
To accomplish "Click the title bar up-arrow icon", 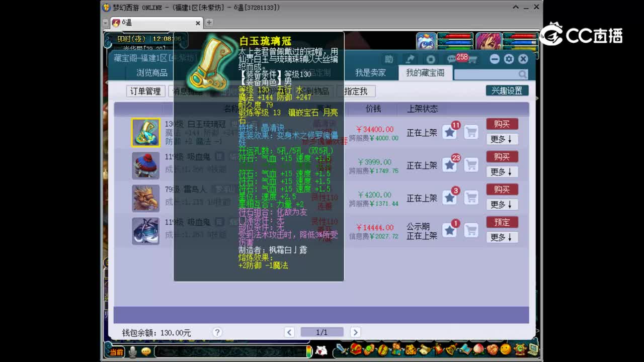I will pos(516,7).
